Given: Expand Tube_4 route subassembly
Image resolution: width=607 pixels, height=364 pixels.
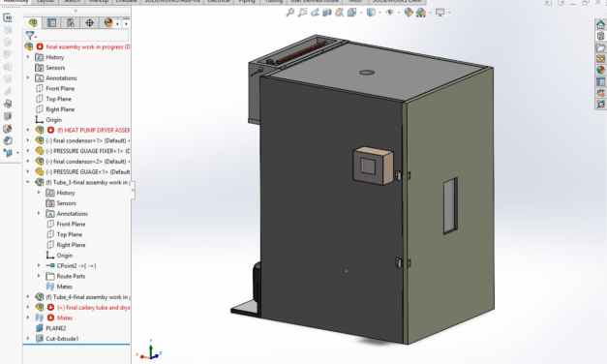Looking at the screenshot, I should 28,297.
